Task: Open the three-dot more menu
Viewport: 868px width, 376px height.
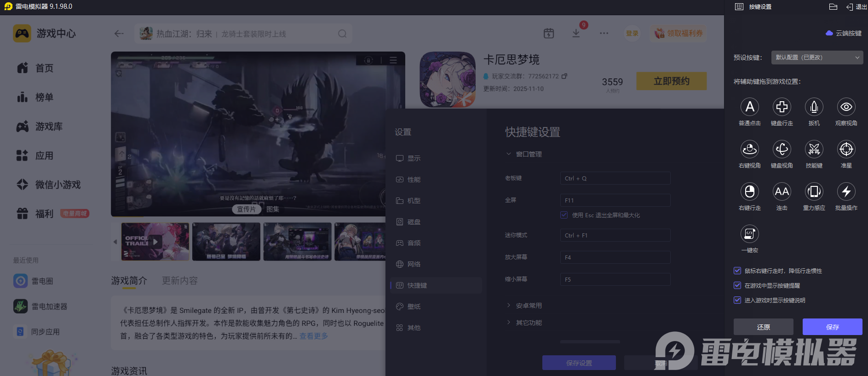Action: pos(604,33)
